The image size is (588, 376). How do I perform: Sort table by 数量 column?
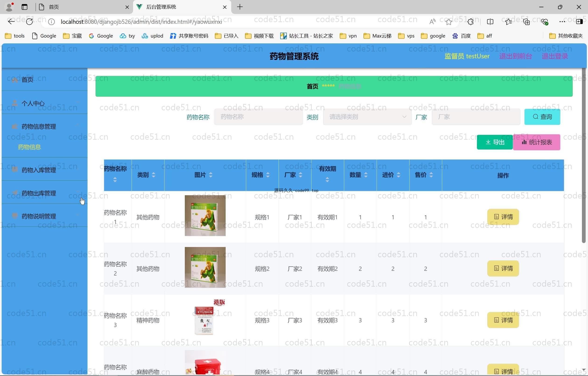click(366, 175)
